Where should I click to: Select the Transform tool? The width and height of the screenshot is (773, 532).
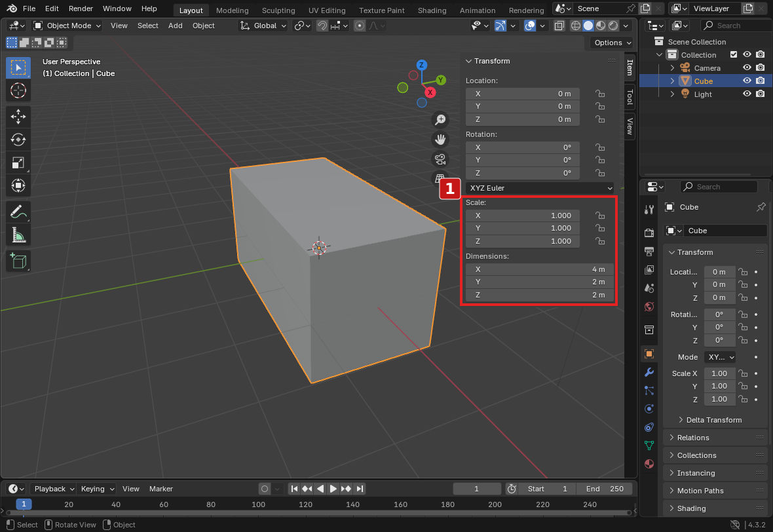coord(18,186)
